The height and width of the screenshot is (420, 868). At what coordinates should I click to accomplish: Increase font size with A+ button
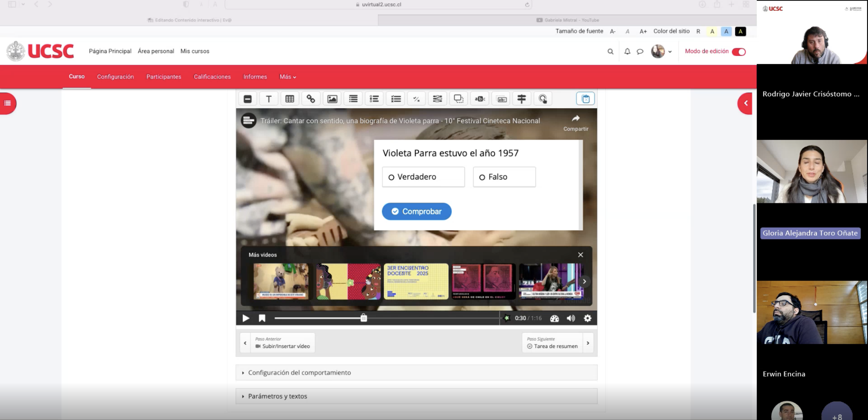coord(643,32)
